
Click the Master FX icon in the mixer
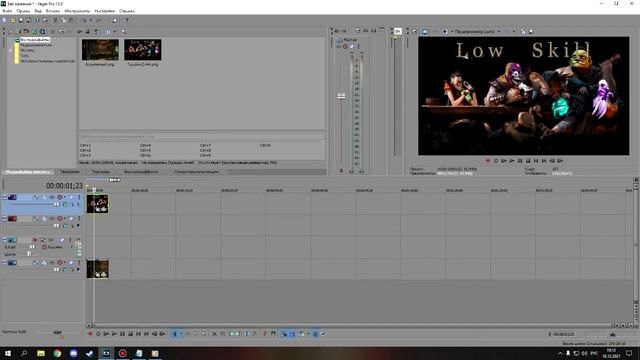click(x=338, y=47)
